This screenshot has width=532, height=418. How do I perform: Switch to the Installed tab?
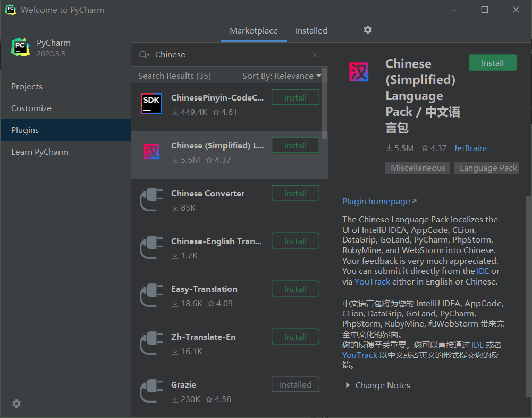[311, 30]
